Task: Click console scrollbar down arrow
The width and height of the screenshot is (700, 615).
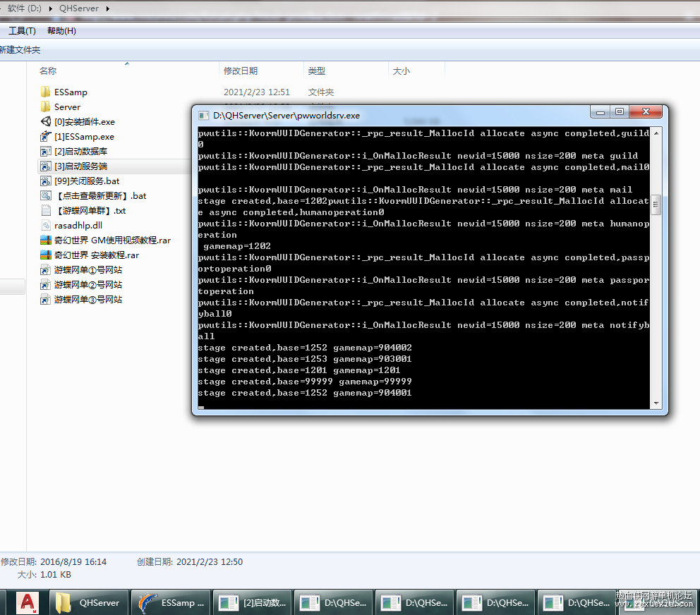Action: pyautogui.click(x=656, y=403)
